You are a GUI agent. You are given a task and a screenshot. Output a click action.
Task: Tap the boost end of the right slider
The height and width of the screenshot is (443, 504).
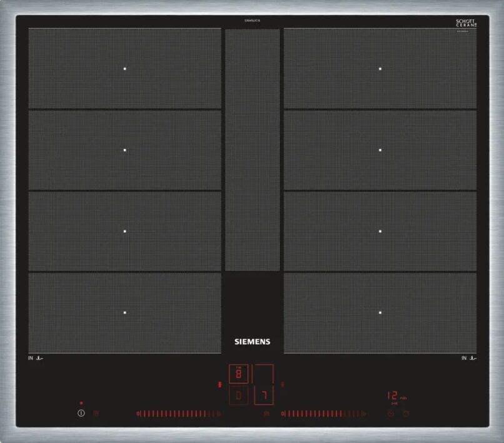pyautogui.click(x=364, y=414)
